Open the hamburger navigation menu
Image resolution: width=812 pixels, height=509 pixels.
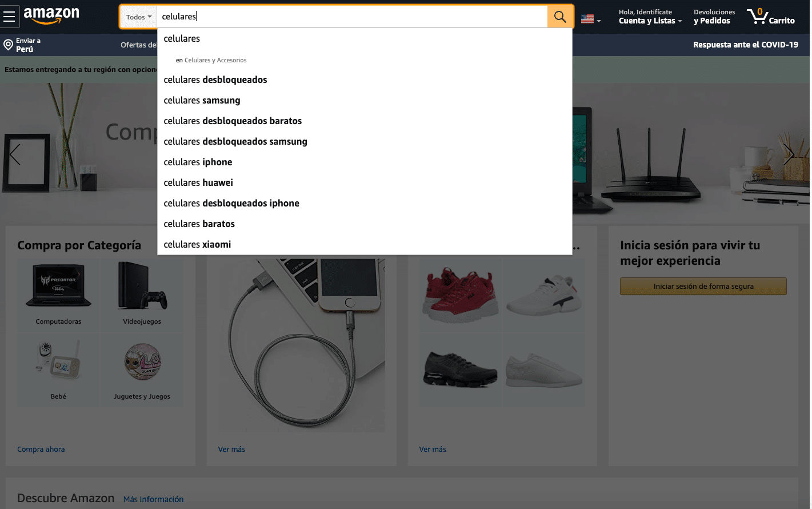click(10, 16)
